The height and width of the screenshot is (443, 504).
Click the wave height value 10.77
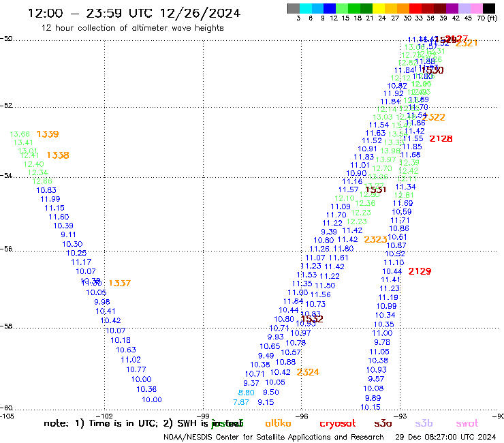pos(136,369)
